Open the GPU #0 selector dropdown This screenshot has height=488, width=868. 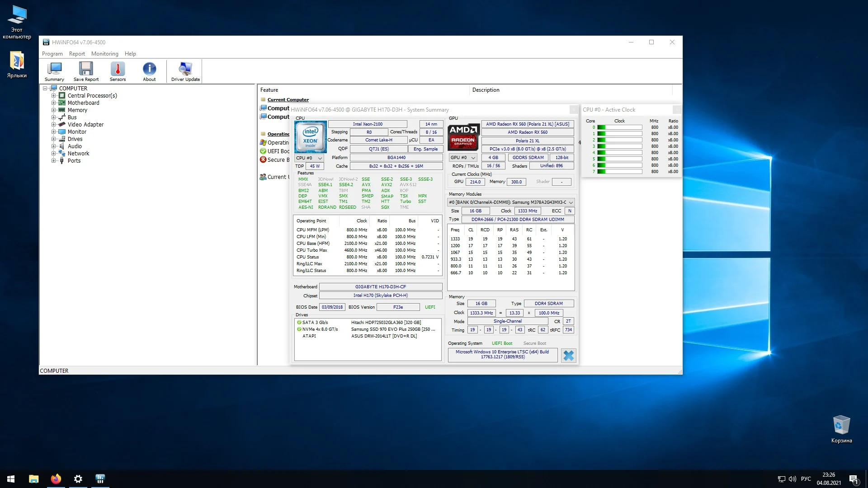tap(463, 158)
